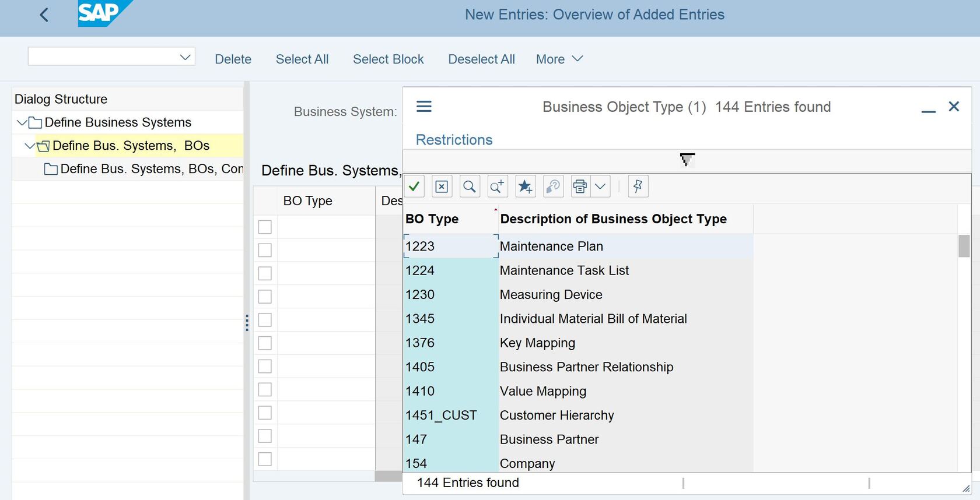Screen dimensions: 980x500
Task: Select the Key Mapping entry
Action: click(x=537, y=343)
